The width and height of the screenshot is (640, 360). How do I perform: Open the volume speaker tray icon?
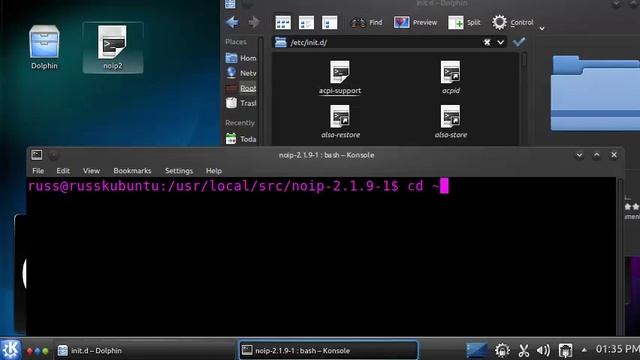(x=543, y=350)
